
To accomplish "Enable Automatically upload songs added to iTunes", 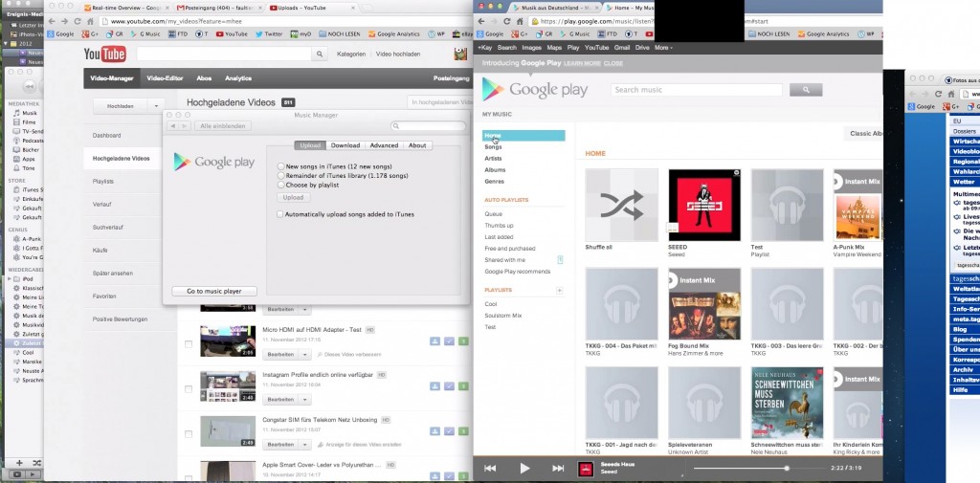I will (x=280, y=214).
